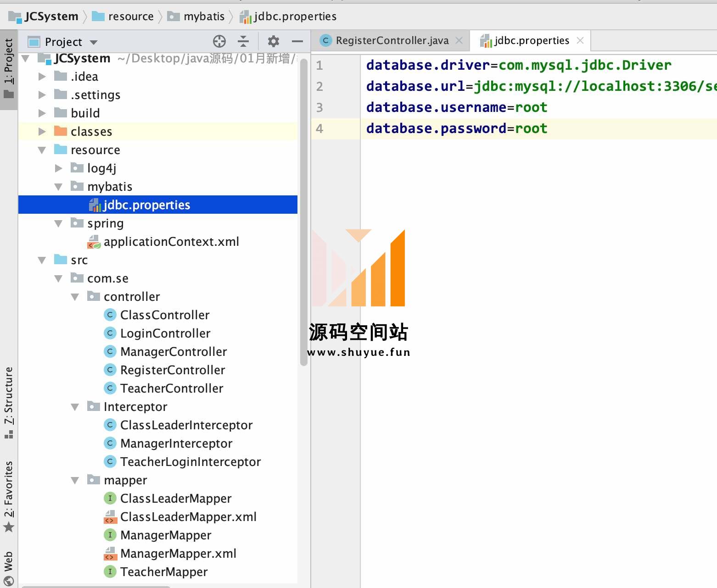Collapse the com.se package arrow
This screenshot has width=717, height=588.
point(59,278)
